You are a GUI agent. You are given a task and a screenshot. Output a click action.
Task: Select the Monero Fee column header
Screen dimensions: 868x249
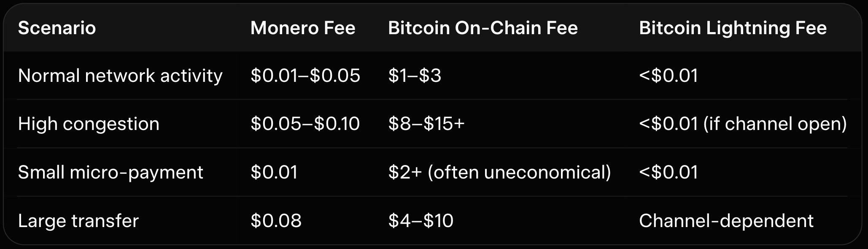click(302, 28)
